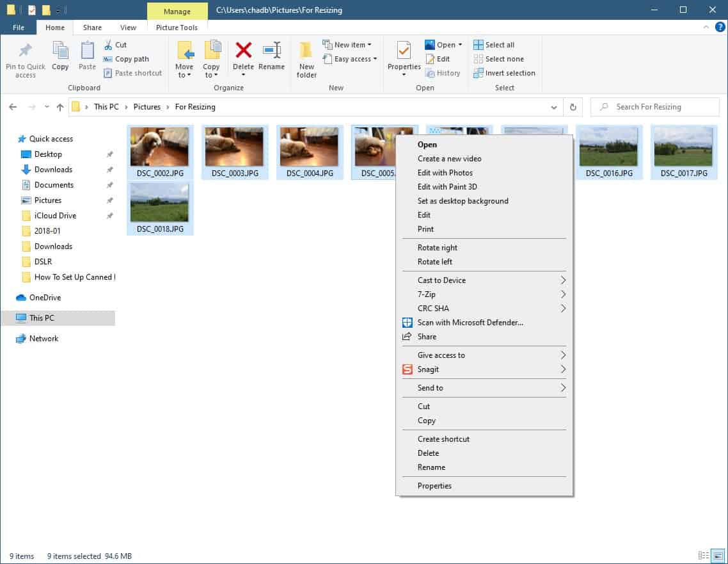
Task: Click Select all in ribbon
Action: click(x=494, y=45)
